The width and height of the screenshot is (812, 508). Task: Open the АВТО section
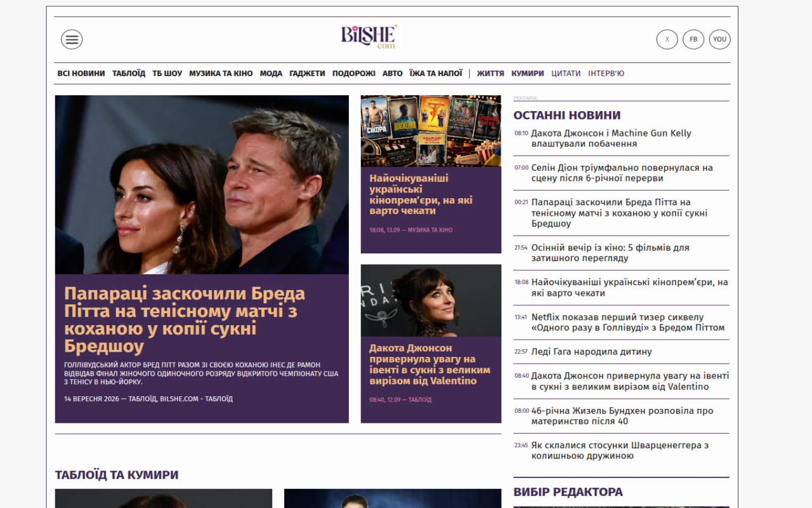(x=393, y=74)
